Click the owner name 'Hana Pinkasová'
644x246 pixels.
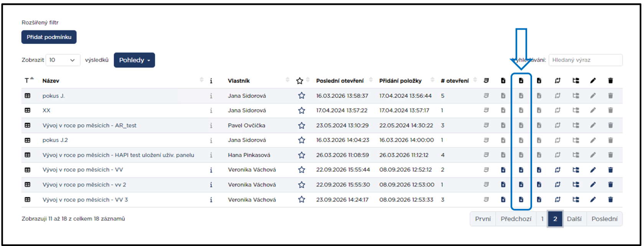249,155
